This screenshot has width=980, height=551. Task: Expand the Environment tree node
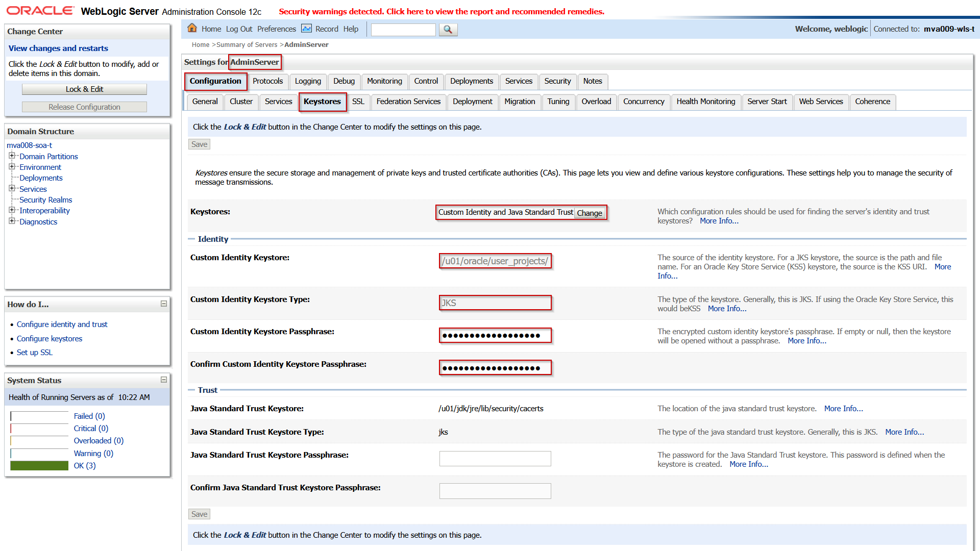pos(12,167)
